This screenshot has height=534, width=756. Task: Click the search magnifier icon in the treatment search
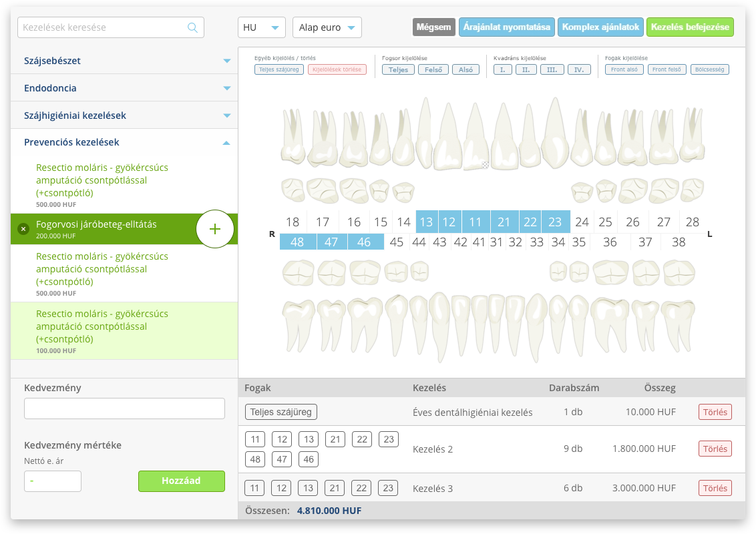[x=193, y=27]
